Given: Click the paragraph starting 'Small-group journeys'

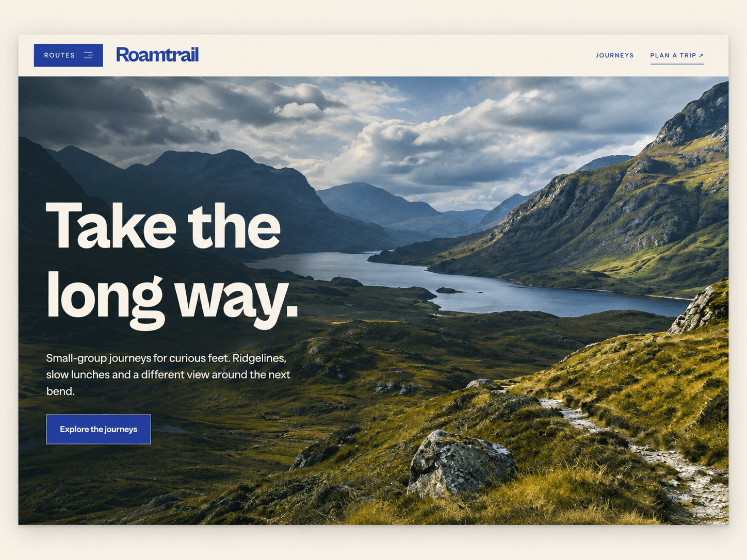Looking at the screenshot, I should tap(168, 374).
